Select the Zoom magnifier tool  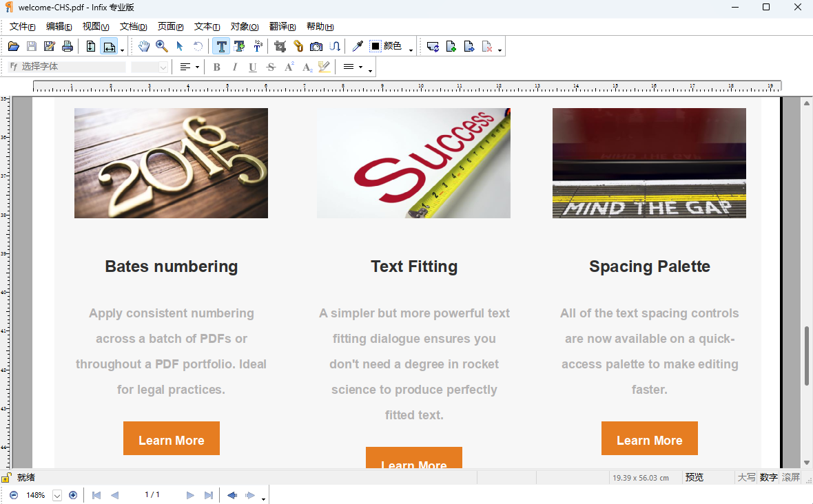click(162, 46)
